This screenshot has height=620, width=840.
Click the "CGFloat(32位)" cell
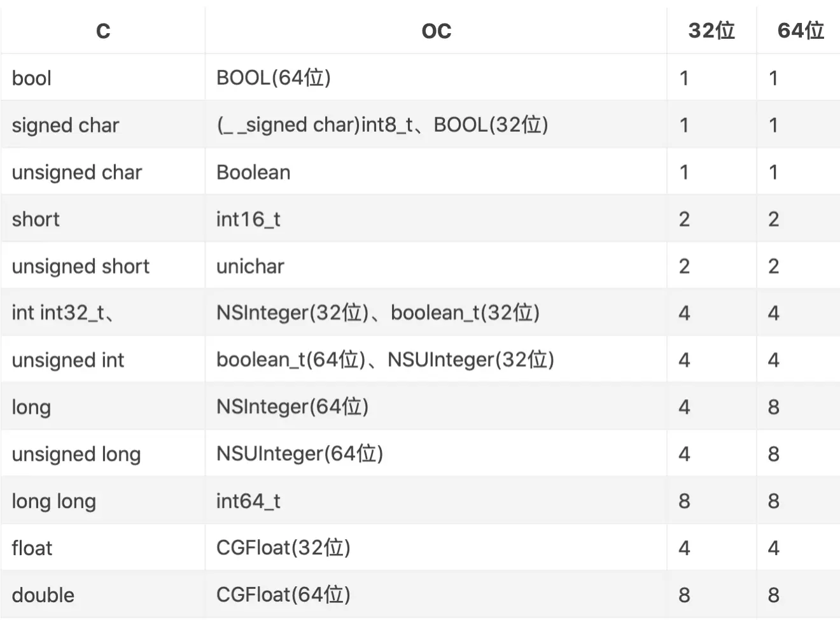coord(283,547)
